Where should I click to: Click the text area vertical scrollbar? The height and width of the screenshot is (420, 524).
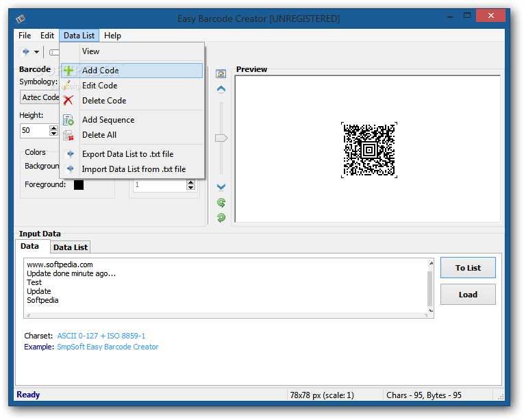(431, 286)
